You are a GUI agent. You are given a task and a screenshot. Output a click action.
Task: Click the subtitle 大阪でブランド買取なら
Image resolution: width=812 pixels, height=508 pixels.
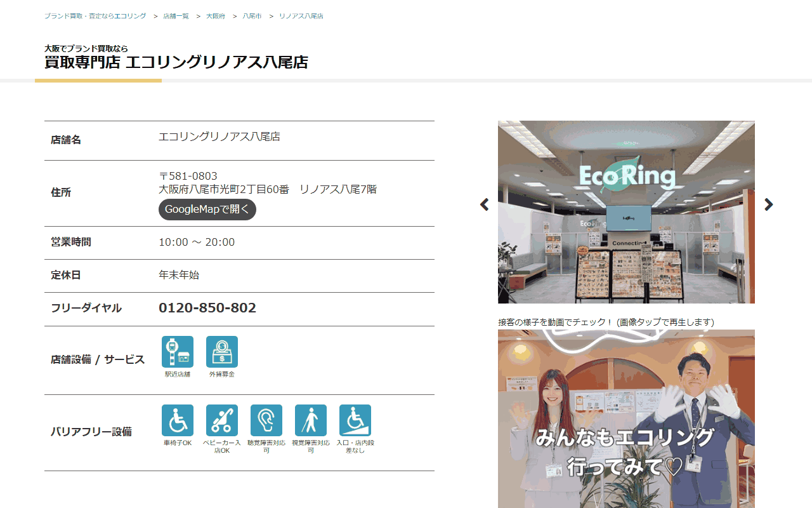tap(86, 48)
